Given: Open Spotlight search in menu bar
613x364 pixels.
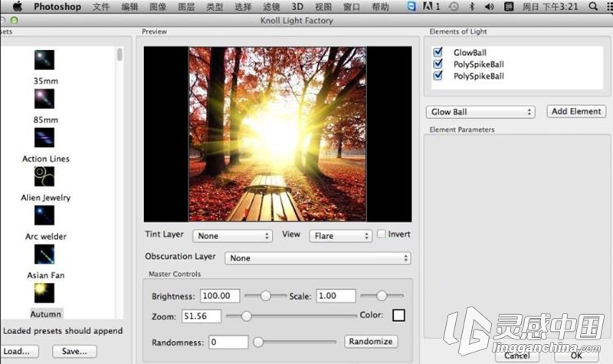Looking at the screenshot, I should (x=593, y=6).
